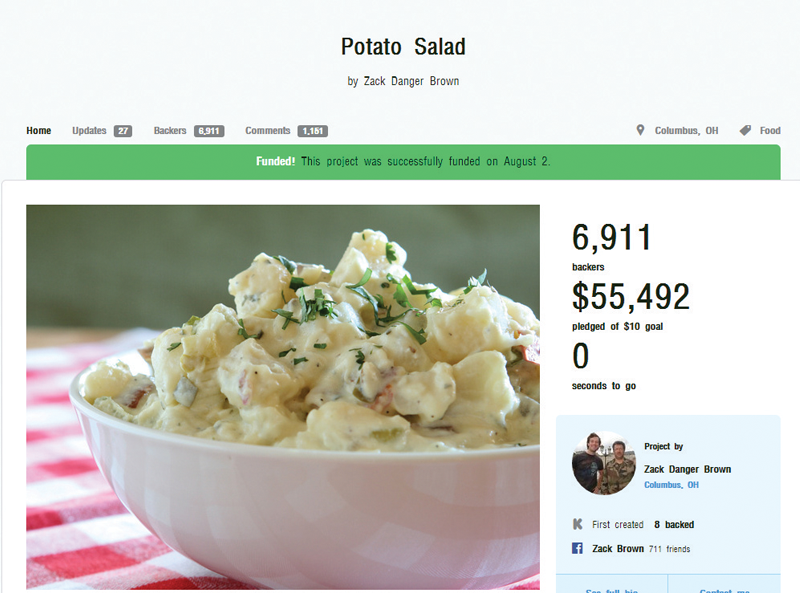Click the Food category tag icon
Viewport: 800px width, 593px height.
click(x=745, y=130)
